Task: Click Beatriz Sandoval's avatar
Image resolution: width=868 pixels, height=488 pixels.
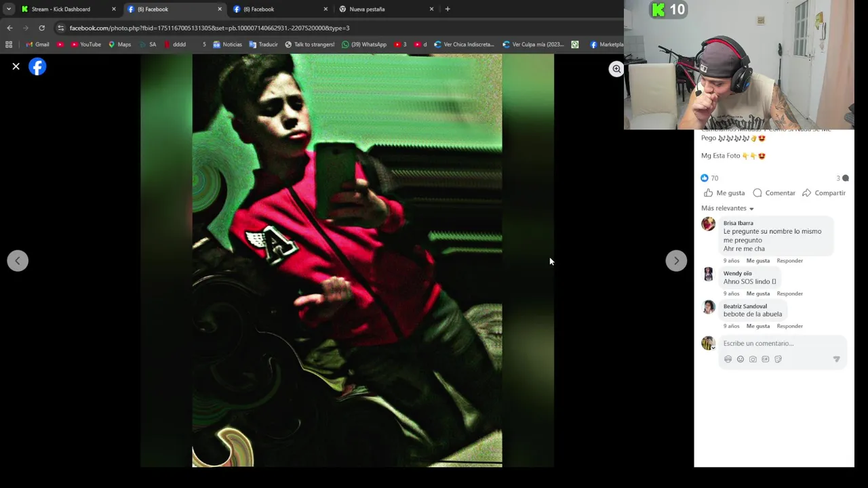Action: point(708,307)
